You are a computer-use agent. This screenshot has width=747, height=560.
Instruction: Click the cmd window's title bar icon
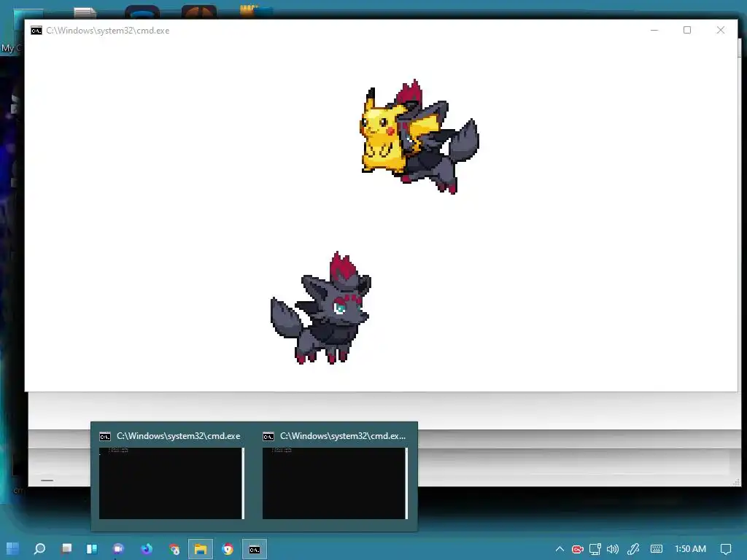[x=36, y=31]
